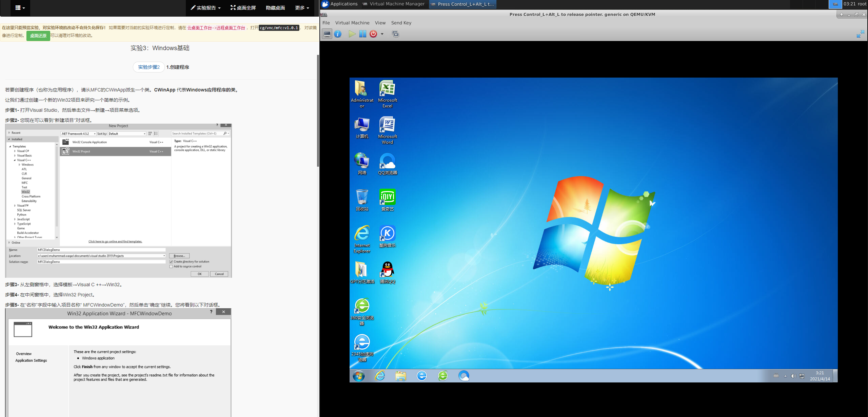Launch 腾讯QQ desktop shortcut
868x417 pixels.
[x=387, y=273]
